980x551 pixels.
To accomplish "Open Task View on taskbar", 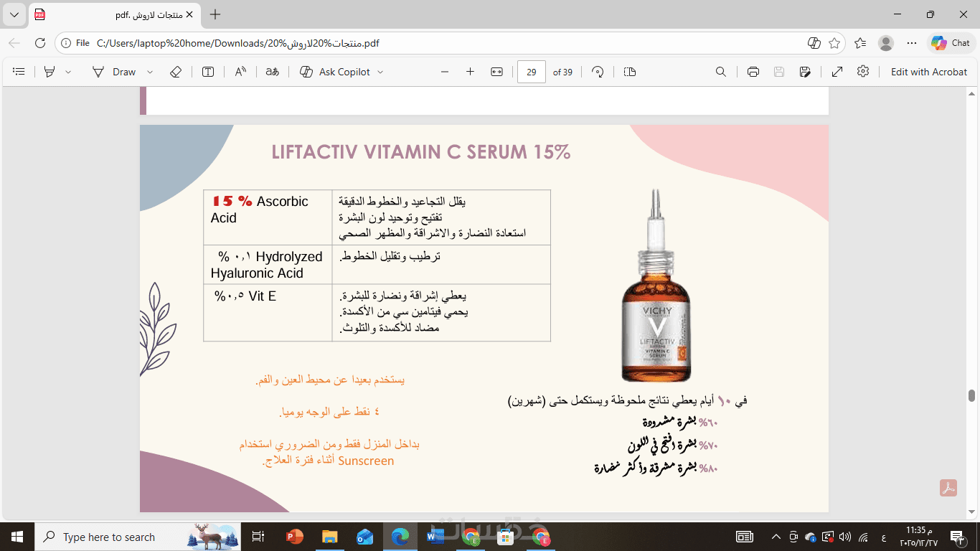I will (258, 537).
